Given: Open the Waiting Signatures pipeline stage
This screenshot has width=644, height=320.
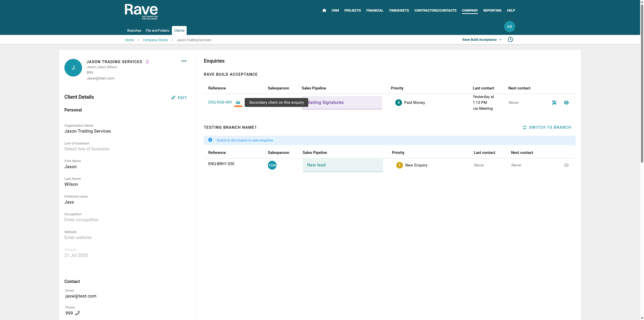Looking at the screenshot, I should click(341, 103).
